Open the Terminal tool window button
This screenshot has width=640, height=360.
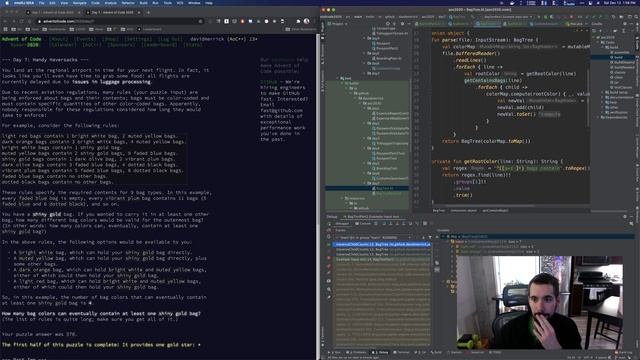402,352
